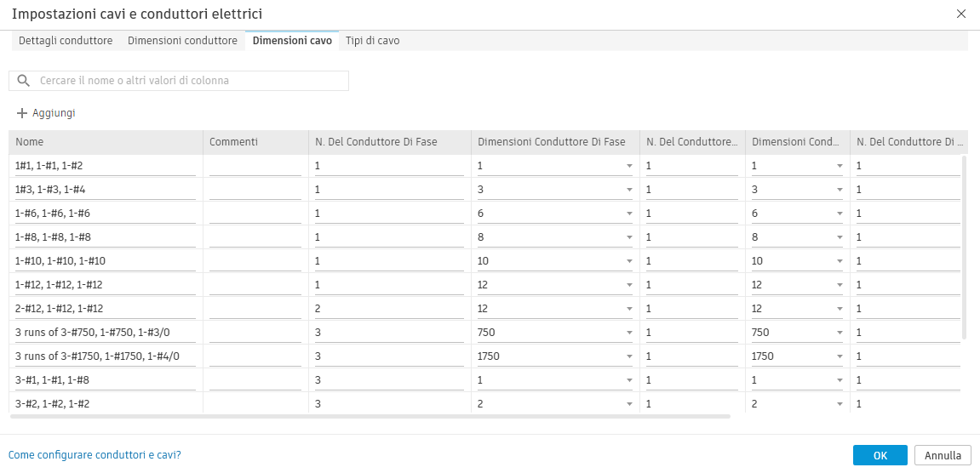Screen dimensions: 980x473
Task: Expand phase size dropdown showing 1750
Action: [629, 356]
